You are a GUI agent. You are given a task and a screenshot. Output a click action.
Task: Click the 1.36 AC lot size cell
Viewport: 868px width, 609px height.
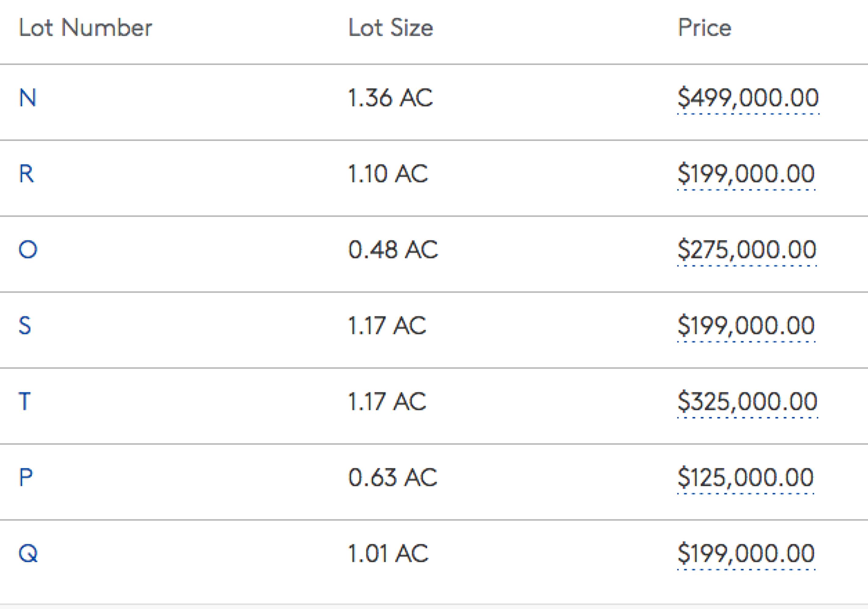click(390, 98)
